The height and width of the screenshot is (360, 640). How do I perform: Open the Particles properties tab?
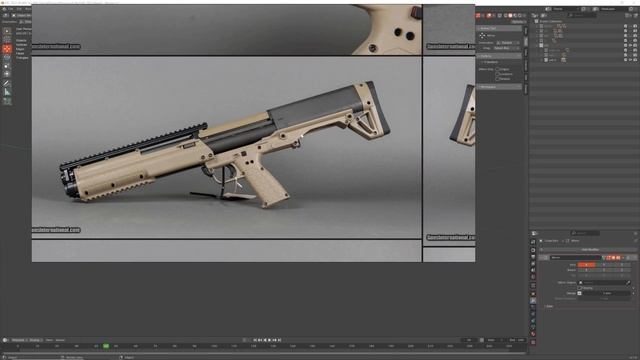[533, 307]
